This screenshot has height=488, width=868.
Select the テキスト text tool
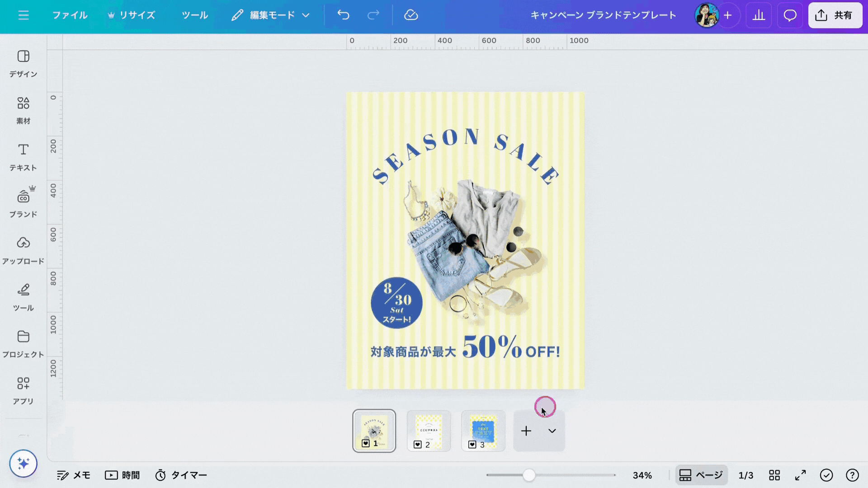coord(24,157)
